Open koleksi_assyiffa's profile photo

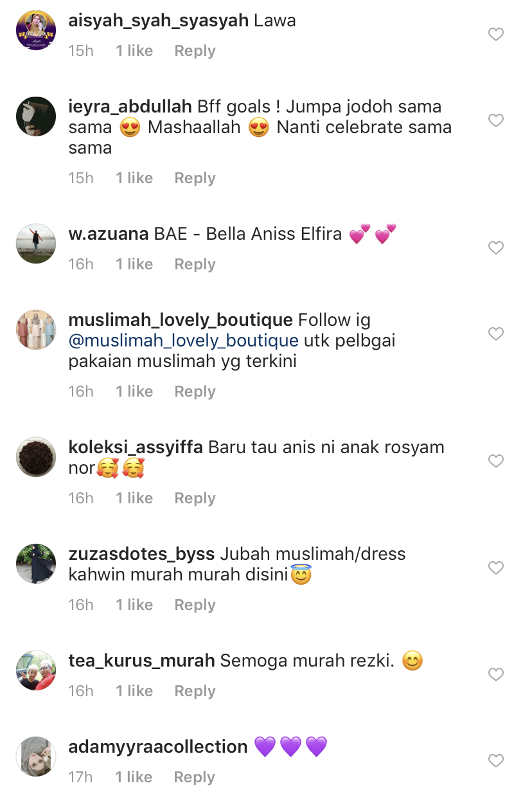[x=36, y=457]
